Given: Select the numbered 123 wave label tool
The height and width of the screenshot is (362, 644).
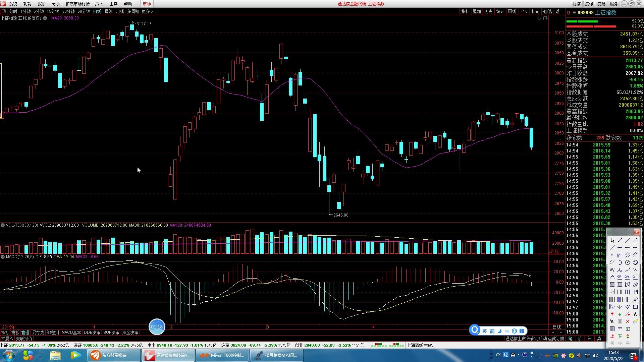Looking at the screenshot, I should [x=620, y=255].
